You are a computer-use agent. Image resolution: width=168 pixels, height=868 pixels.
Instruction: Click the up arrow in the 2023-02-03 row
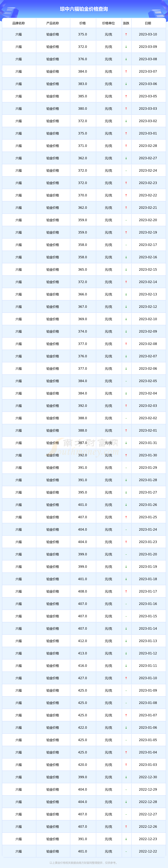[126, 406]
